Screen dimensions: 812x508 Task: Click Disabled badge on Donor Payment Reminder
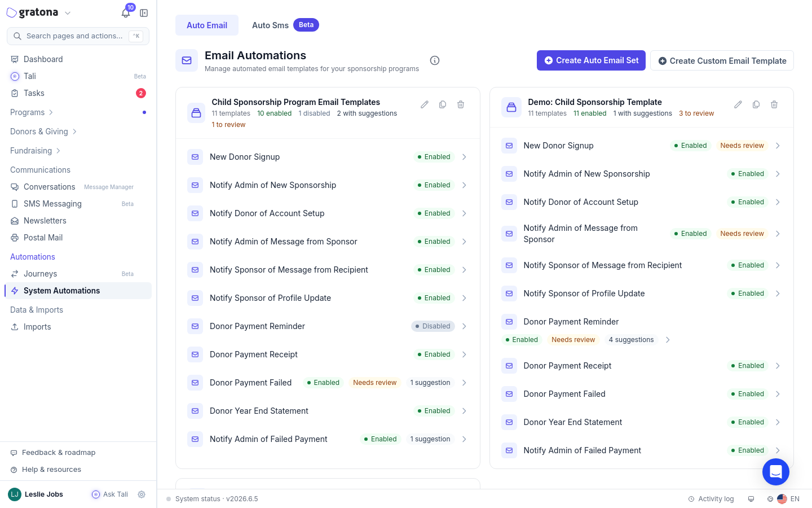[433, 326]
